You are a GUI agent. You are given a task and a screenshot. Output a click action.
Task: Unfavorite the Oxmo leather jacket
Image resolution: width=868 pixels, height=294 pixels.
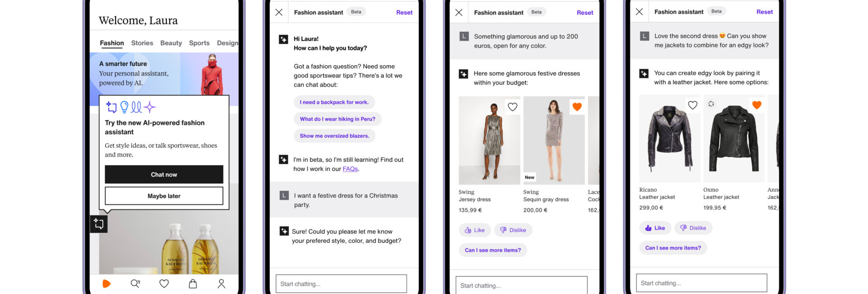point(757,105)
